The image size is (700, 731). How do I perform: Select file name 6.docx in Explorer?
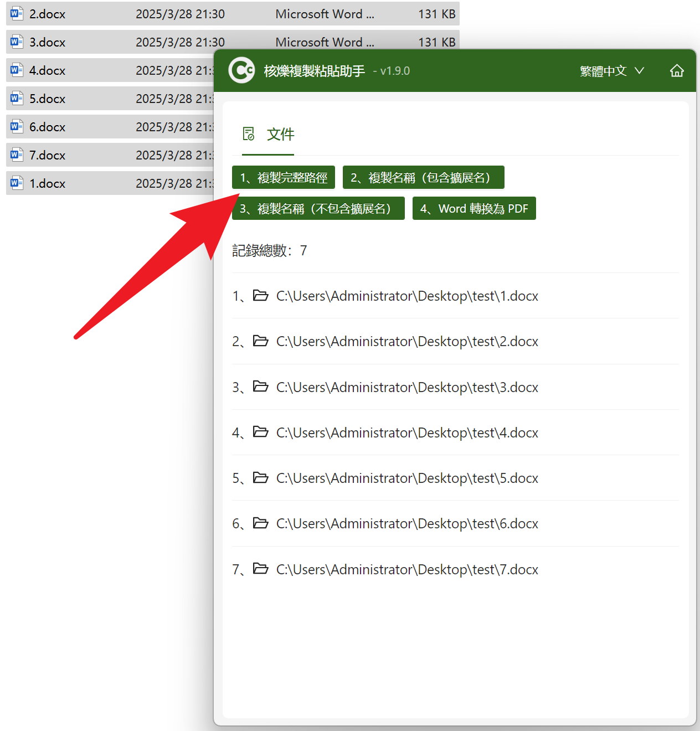pyautogui.click(x=47, y=127)
